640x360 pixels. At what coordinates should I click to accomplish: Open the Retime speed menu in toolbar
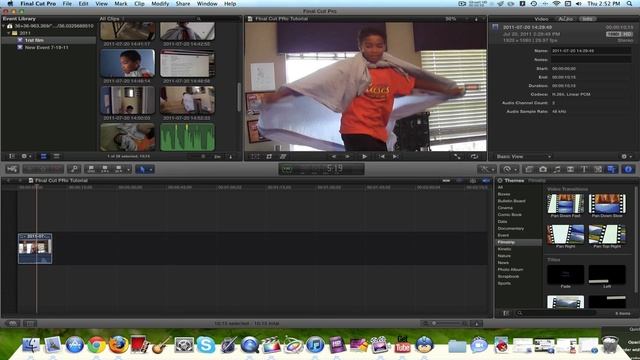coord(509,169)
